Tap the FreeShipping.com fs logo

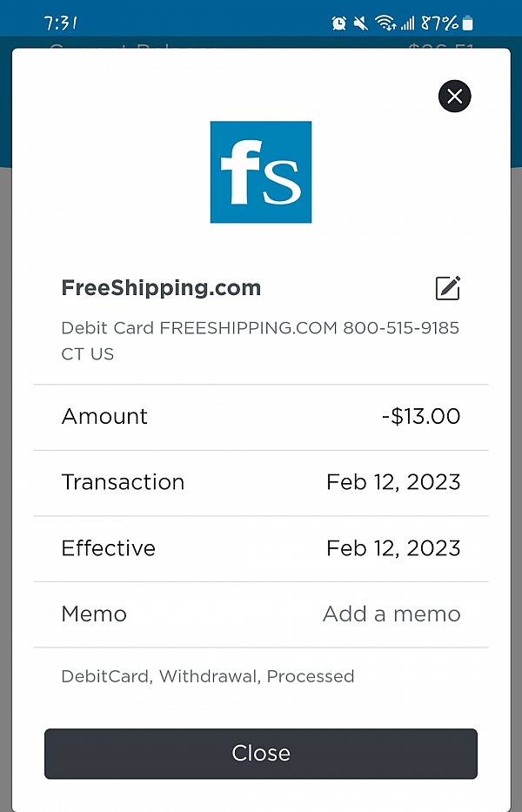261,172
